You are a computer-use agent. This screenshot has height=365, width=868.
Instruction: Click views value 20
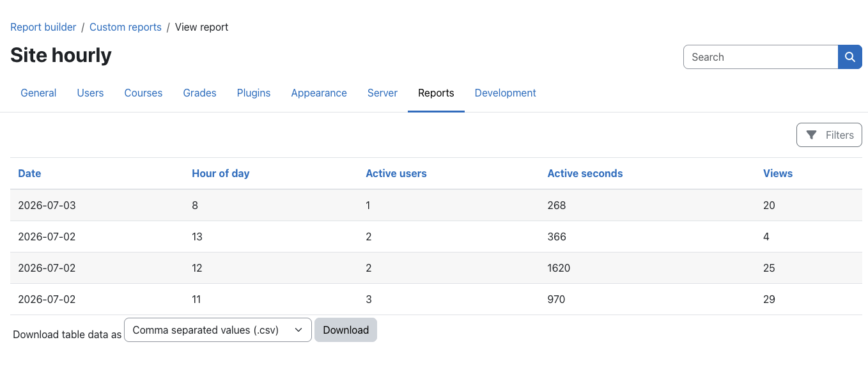[769, 205]
